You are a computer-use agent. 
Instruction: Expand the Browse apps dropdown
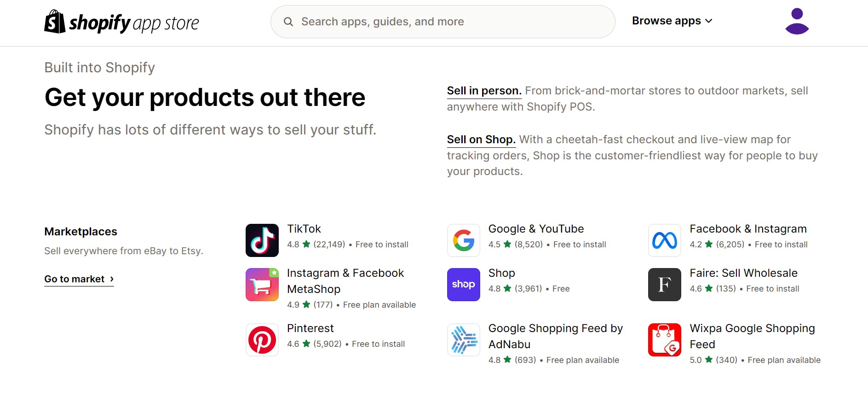tap(672, 20)
